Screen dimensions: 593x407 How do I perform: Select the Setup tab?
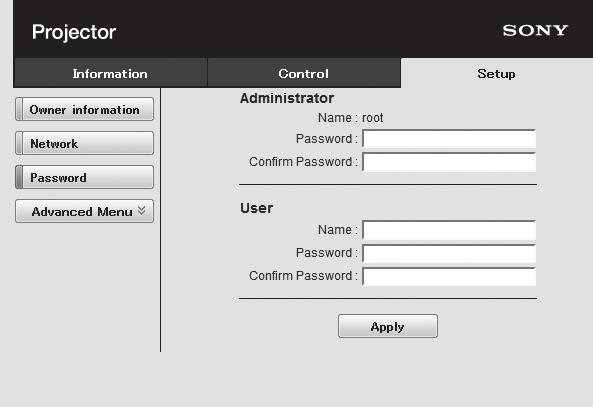496,73
